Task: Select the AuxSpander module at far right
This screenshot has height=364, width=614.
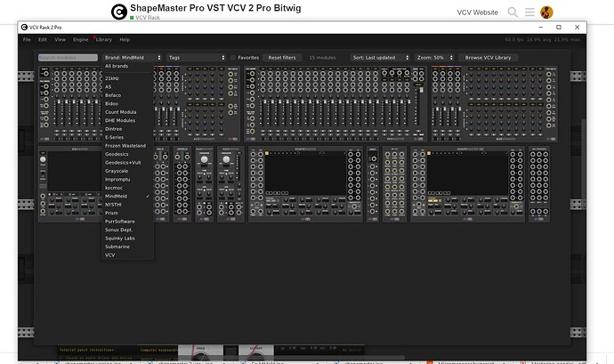Action: point(495,104)
